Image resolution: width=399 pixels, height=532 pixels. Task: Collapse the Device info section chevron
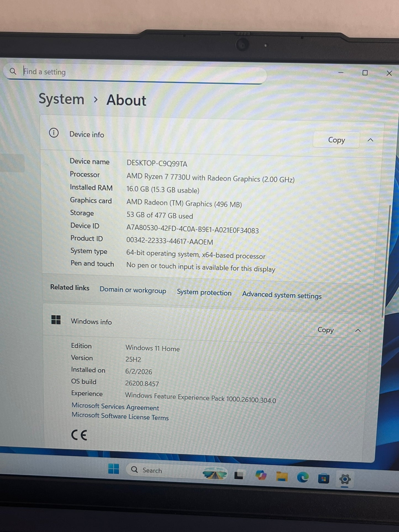pos(371,140)
